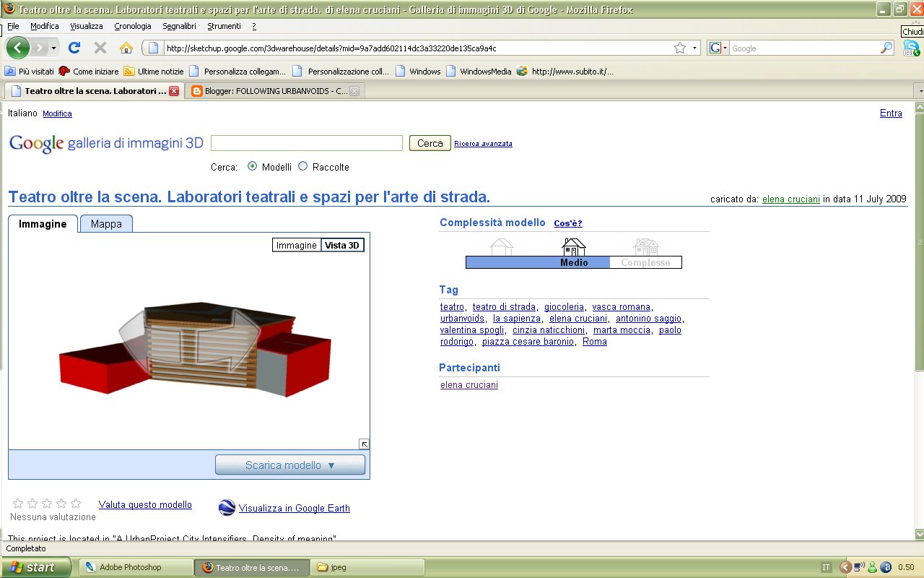This screenshot has width=924, height=578.
Task: Open the Valuta questo modello link
Action: [145, 505]
